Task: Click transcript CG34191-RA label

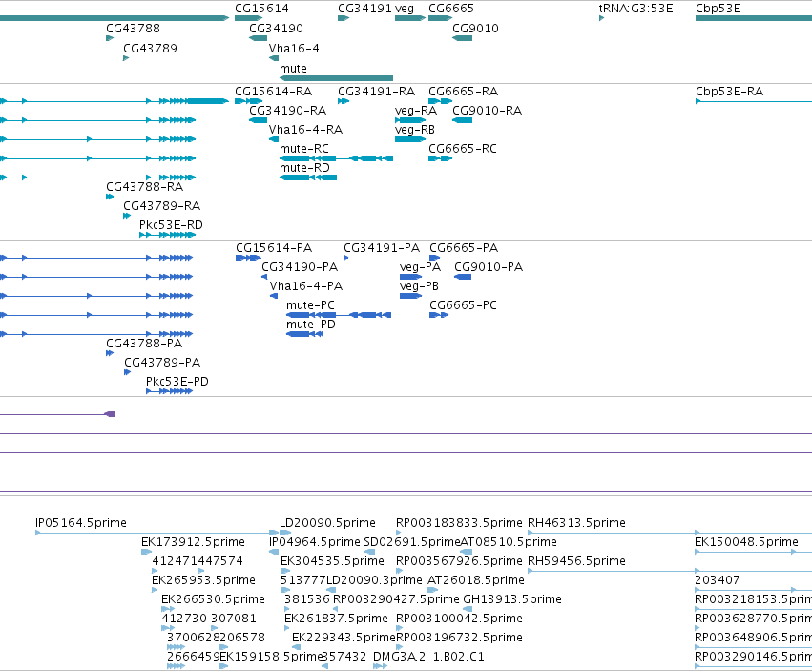Action: point(377,92)
